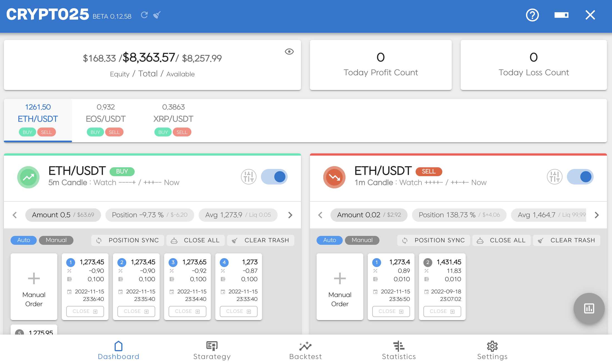The image size is (612, 364).
Task: Click POSITION SYNC in SELL panel
Action: point(434,240)
